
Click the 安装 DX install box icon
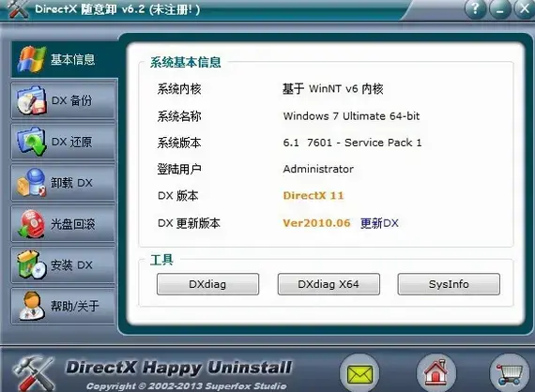pos(31,264)
